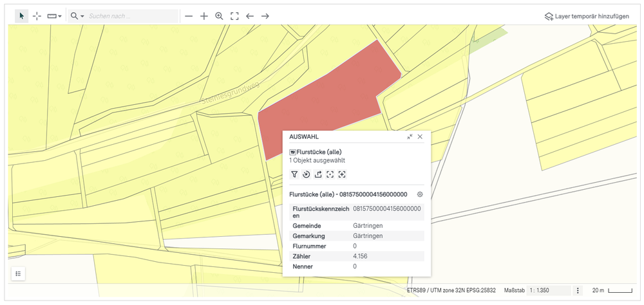Activate the magnifier zoom-in tool
The height and width of the screenshot is (305, 644).
click(220, 16)
